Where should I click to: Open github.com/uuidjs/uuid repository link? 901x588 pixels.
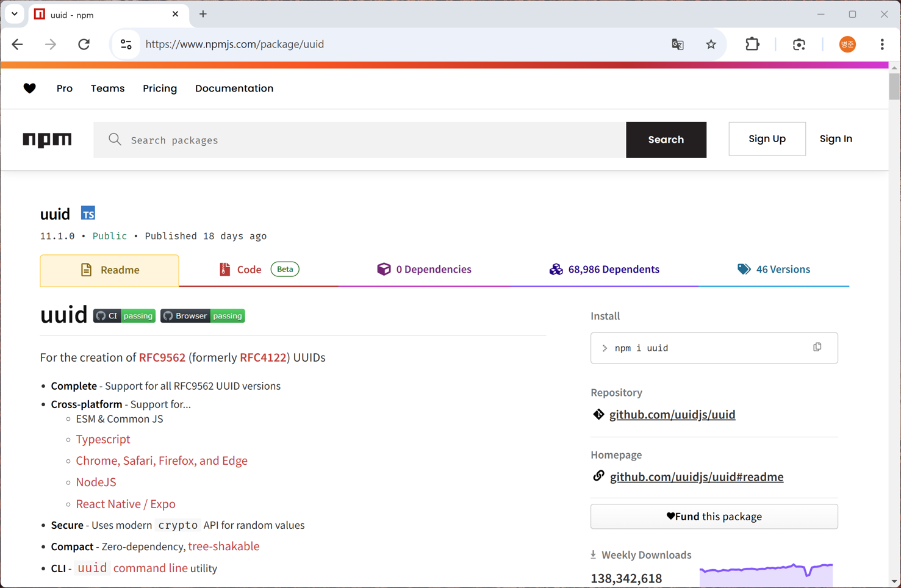point(672,415)
